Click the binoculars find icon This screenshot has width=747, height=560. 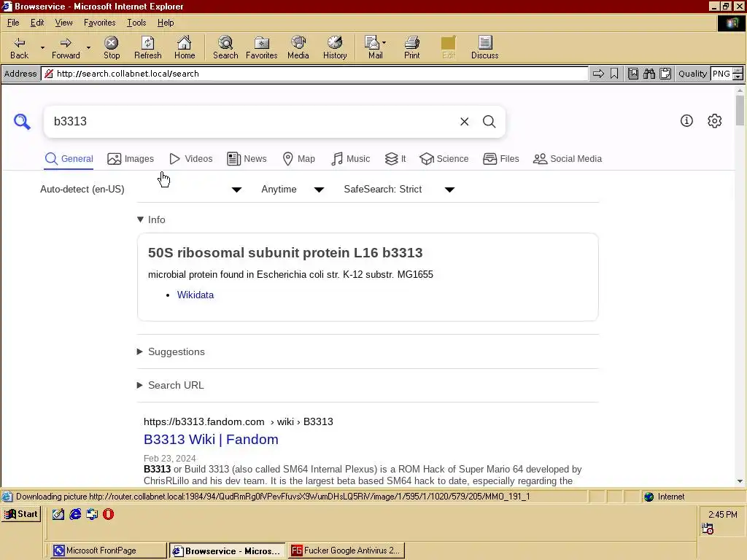tap(649, 74)
